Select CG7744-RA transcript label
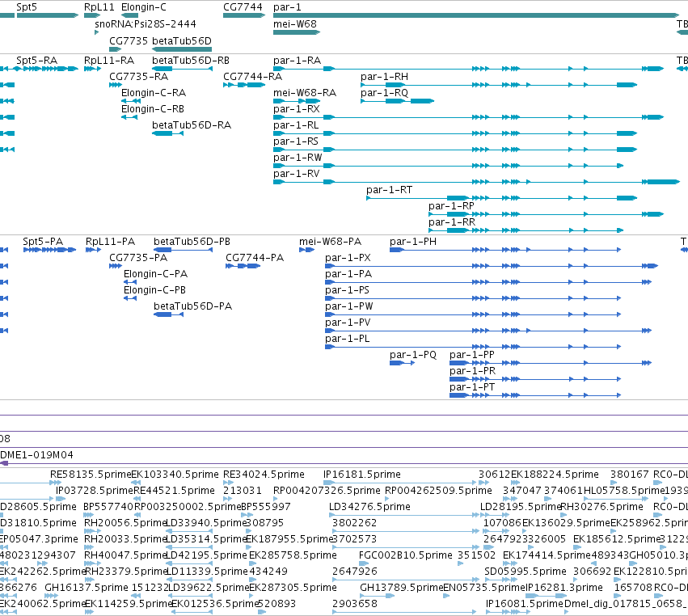 tap(253, 76)
